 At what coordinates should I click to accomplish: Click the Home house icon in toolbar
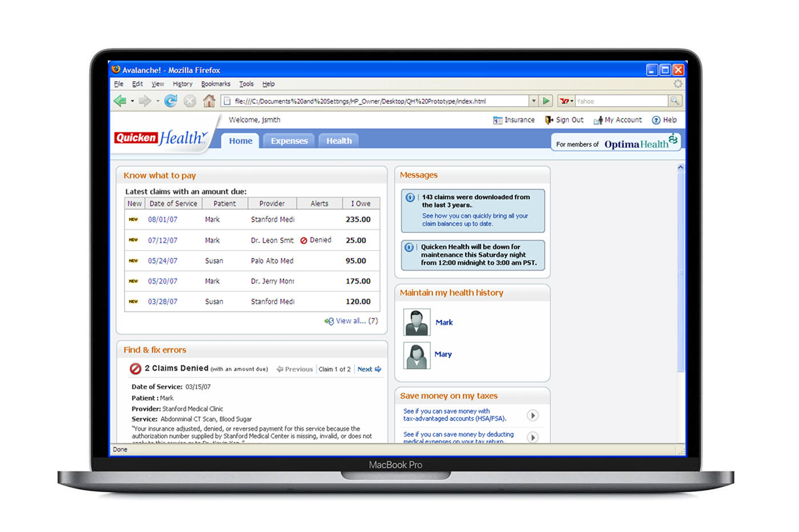209,101
